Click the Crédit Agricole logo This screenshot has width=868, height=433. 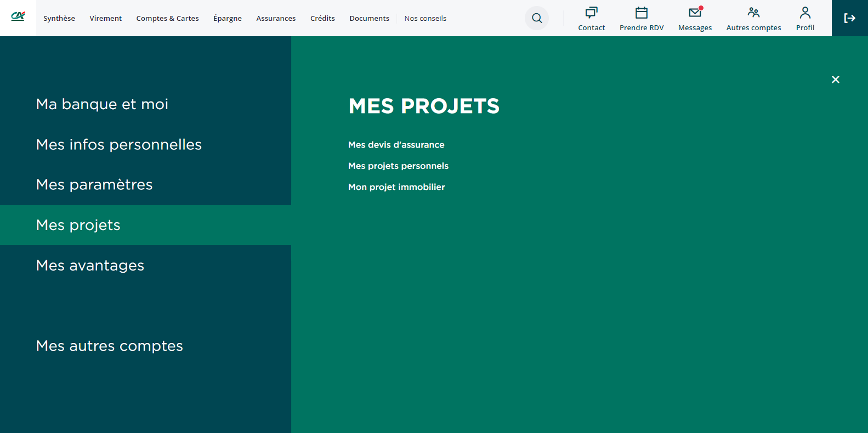click(x=18, y=16)
